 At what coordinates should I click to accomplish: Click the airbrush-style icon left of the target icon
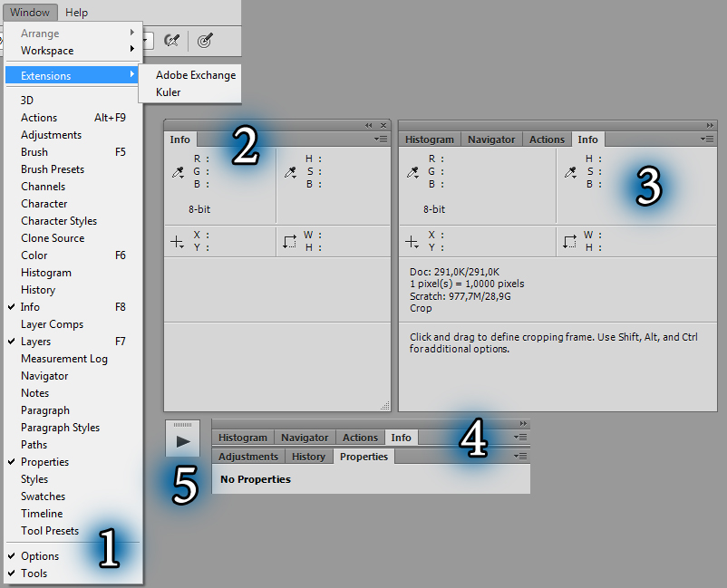(x=171, y=40)
